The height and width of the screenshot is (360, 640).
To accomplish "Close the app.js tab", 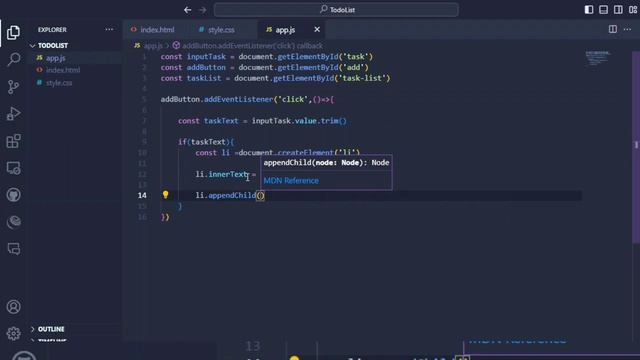I will 317,29.
